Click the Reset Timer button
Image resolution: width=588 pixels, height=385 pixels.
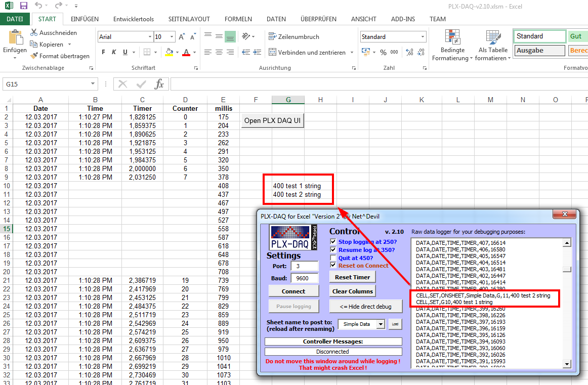(353, 277)
